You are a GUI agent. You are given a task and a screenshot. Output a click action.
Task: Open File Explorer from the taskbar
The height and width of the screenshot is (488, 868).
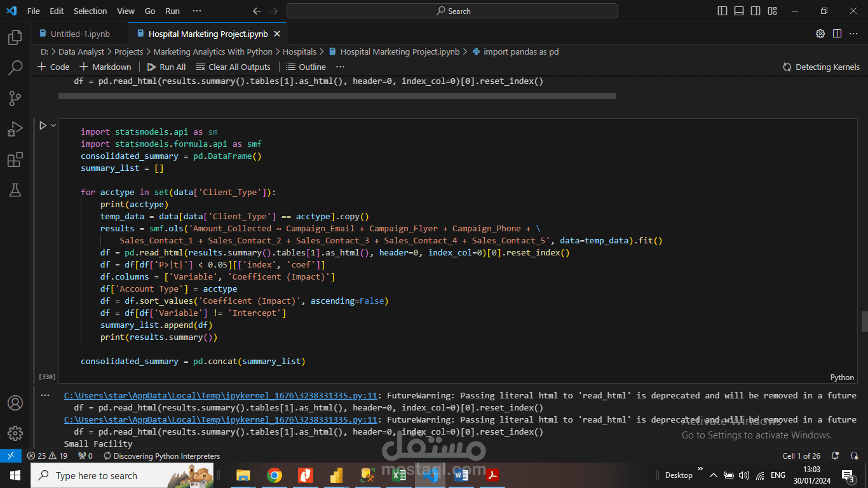pyautogui.click(x=243, y=475)
